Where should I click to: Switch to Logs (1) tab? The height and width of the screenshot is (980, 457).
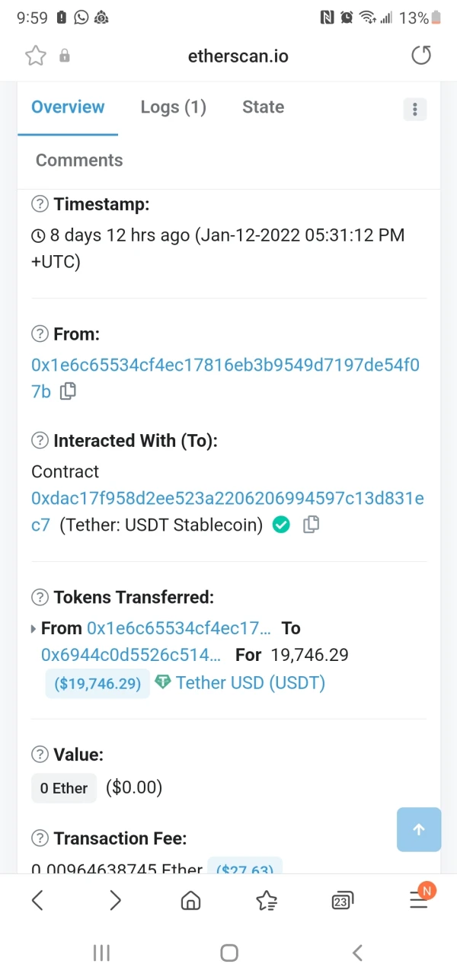173,107
